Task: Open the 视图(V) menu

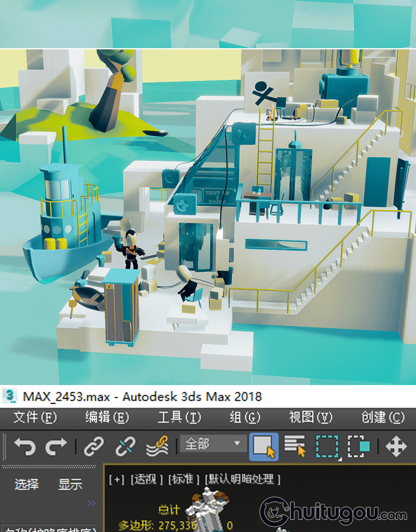Action: pyautogui.click(x=311, y=417)
